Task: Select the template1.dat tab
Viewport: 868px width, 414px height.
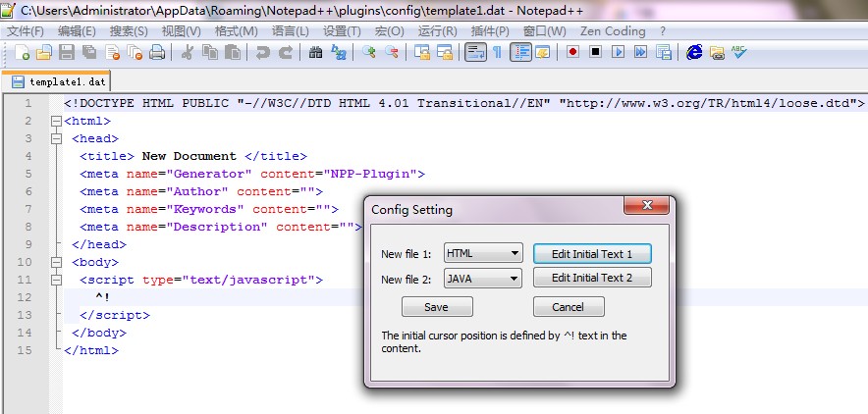Action: pyautogui.click(x=57, y=81)
